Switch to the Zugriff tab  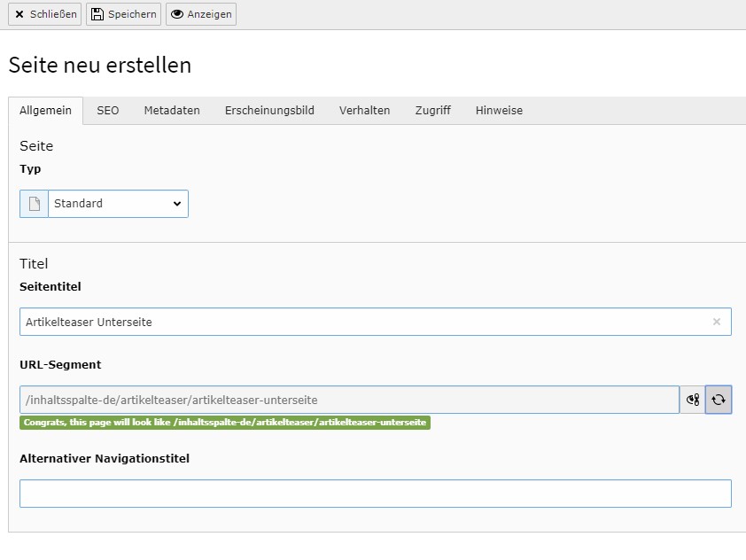pyautogui.click(x=432, y=111)
